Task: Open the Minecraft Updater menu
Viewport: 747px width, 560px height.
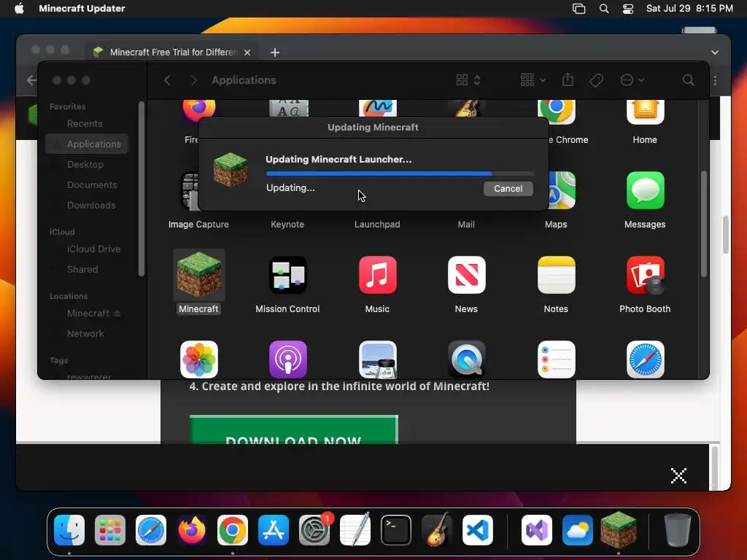Action: pos(82,9)
